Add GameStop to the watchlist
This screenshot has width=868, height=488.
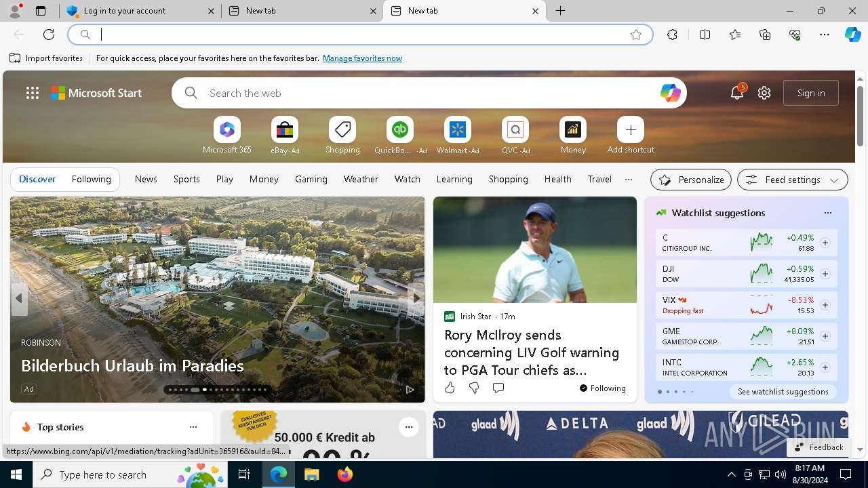click(x=825, y=336)
